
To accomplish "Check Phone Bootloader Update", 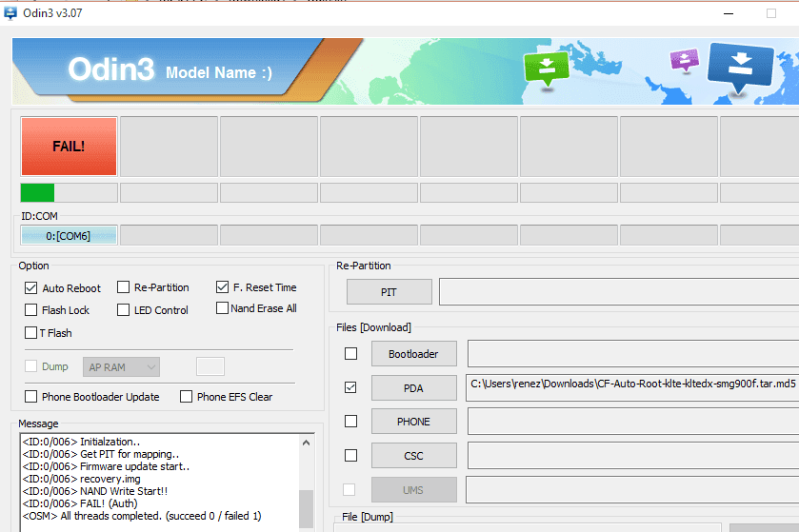I will [31, 397].
